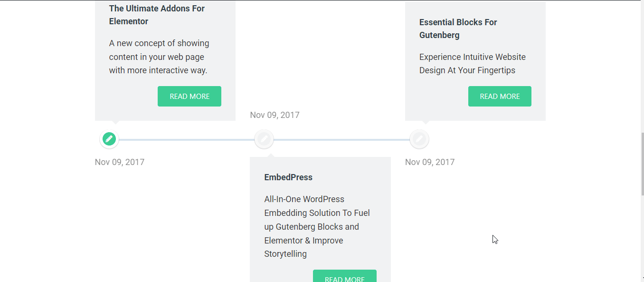Click the pencil icon above the EmbedPress card

(x=264, y=139)
